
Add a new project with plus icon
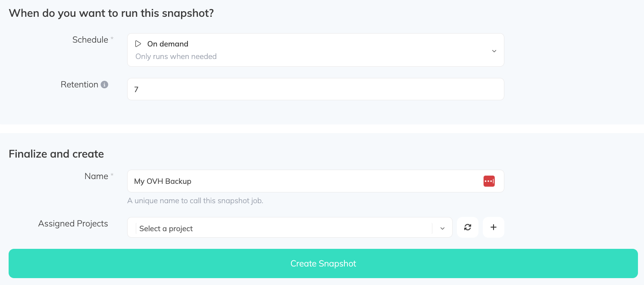coord(494,227)
